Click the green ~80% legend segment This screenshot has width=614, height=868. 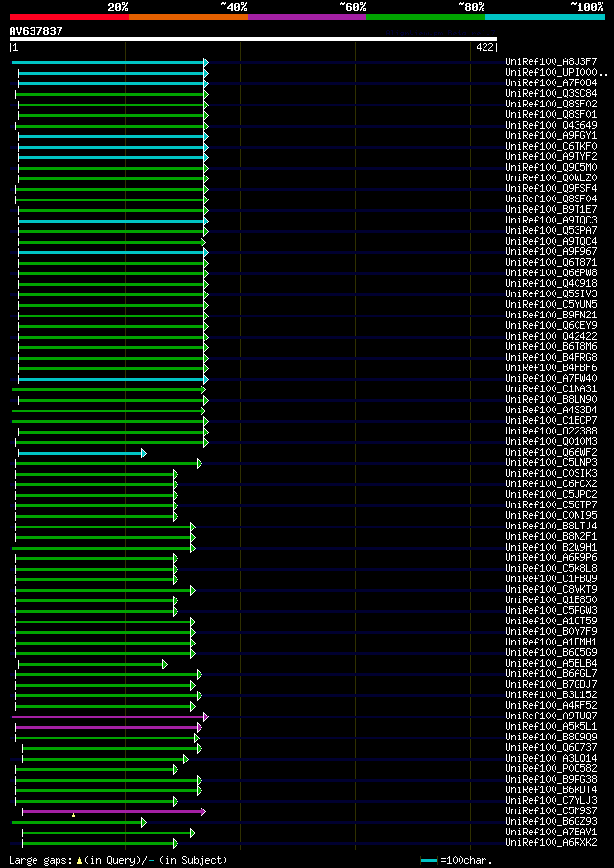[426, 17]
